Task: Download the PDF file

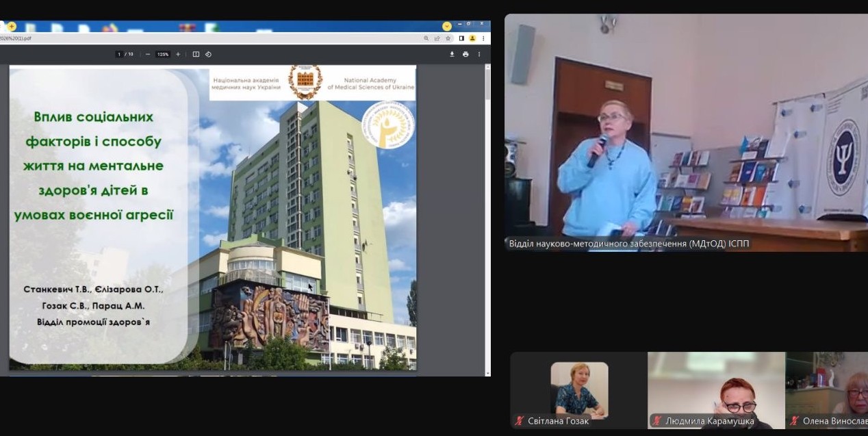Action: 452,54
